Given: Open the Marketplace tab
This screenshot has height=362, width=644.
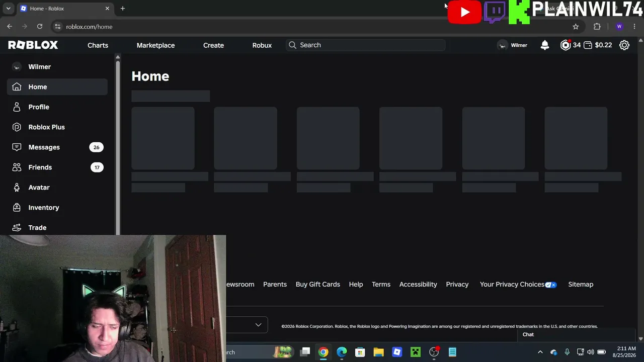Looking at the screenshot, I should (155, 45).
